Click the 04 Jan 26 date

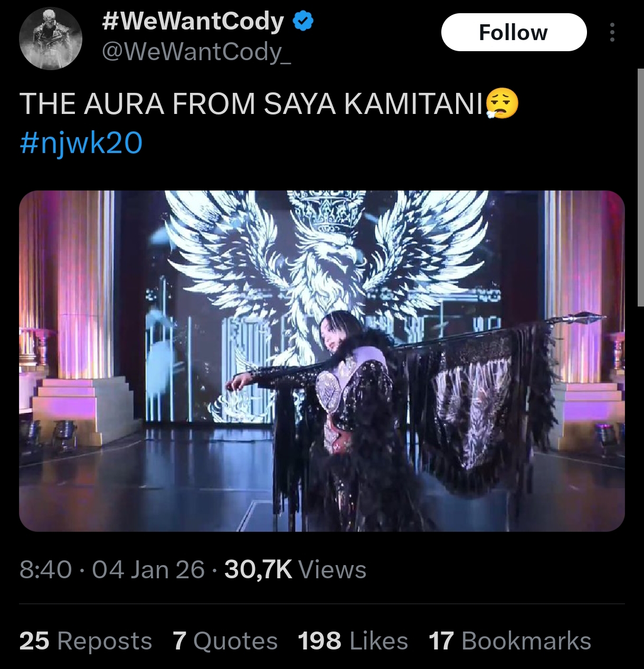(148, 570)
